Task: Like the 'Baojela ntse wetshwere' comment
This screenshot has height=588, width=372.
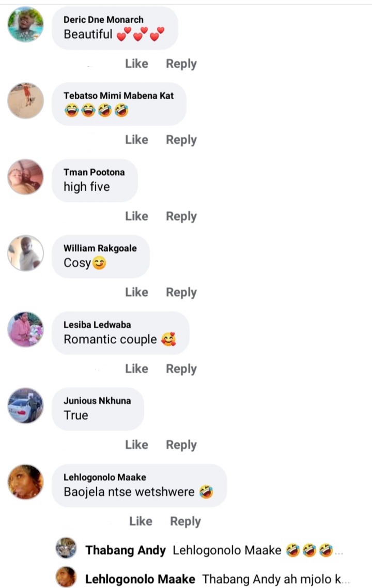Action: (141, 522)
